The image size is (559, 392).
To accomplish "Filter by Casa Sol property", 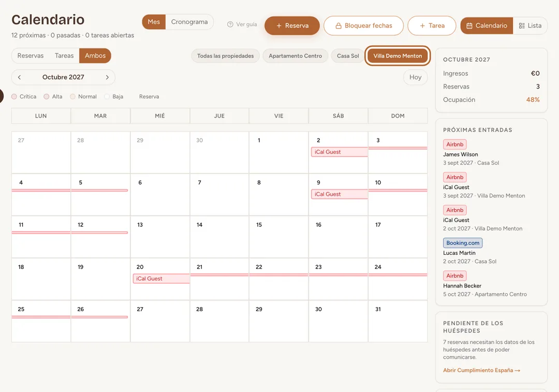I will [348, 55].
